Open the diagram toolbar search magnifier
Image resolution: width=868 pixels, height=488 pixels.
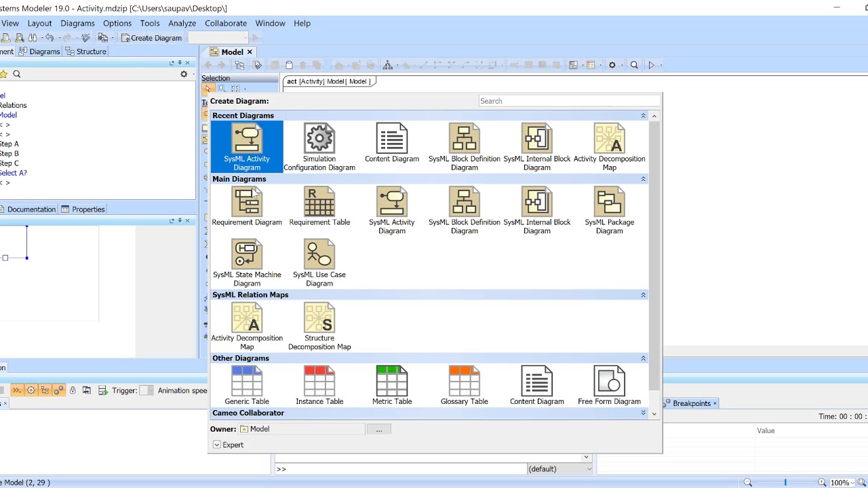pyautogui.click(x=634, y=65)
